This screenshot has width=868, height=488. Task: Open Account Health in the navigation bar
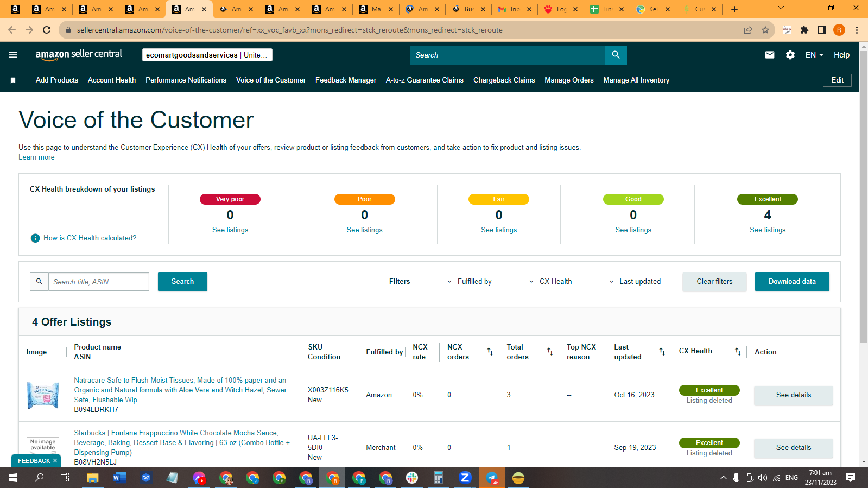[x=112, y=80]
